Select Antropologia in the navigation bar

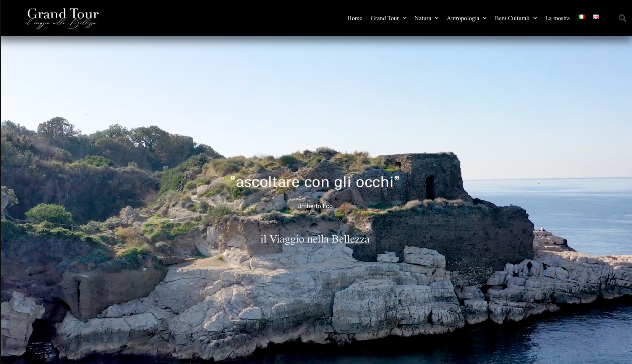463,18
